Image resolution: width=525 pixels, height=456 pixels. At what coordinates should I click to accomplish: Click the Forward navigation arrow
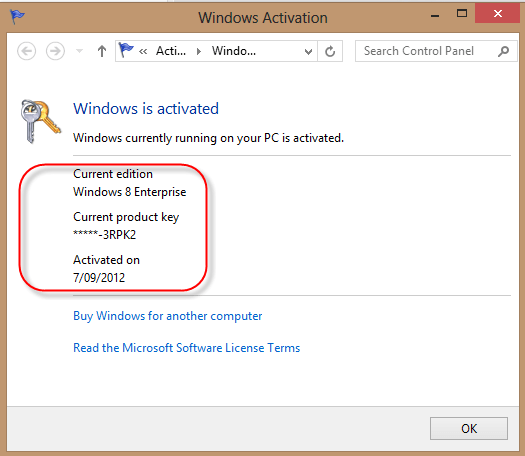tap(55, 51)
